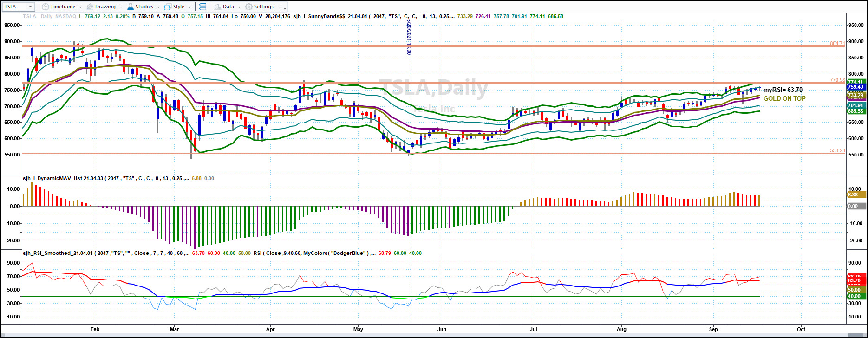Click the gray 0.00 histogram axis tag
The height and width of the screenshot is (338, 868).
(x=856, y=206)
